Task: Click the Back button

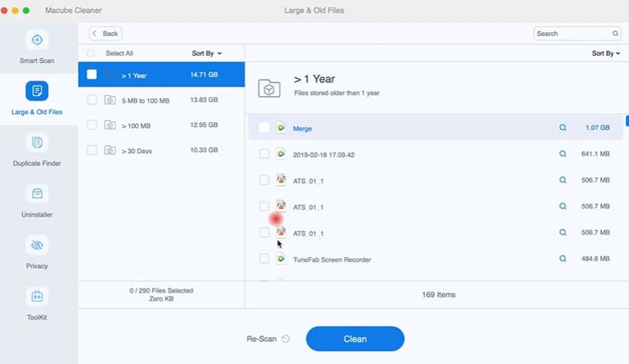Action: (106, 34)
